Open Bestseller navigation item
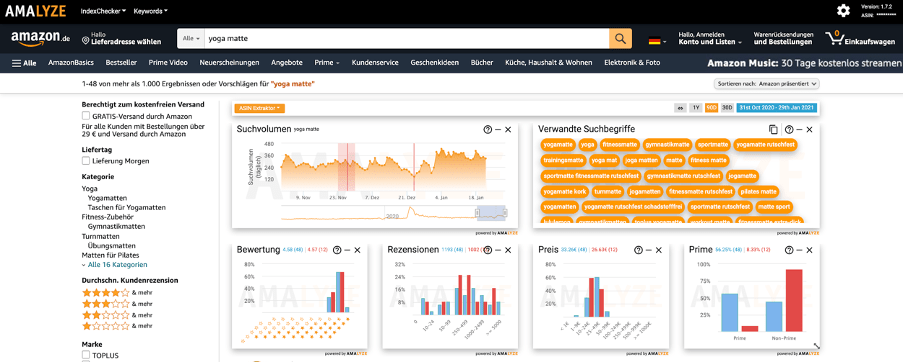This screenshot has width=904, height=362. (121, 63)
